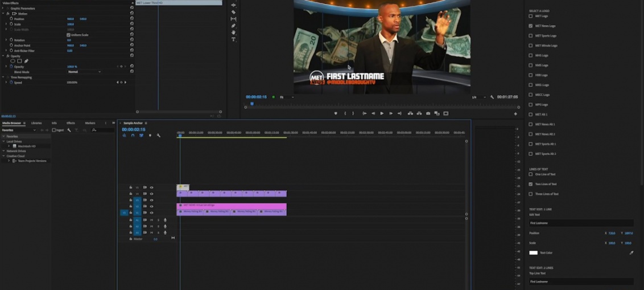Viewport: 644px width, 290px height.
Task: Switch to the Info tab
Action: pos(54,123)
